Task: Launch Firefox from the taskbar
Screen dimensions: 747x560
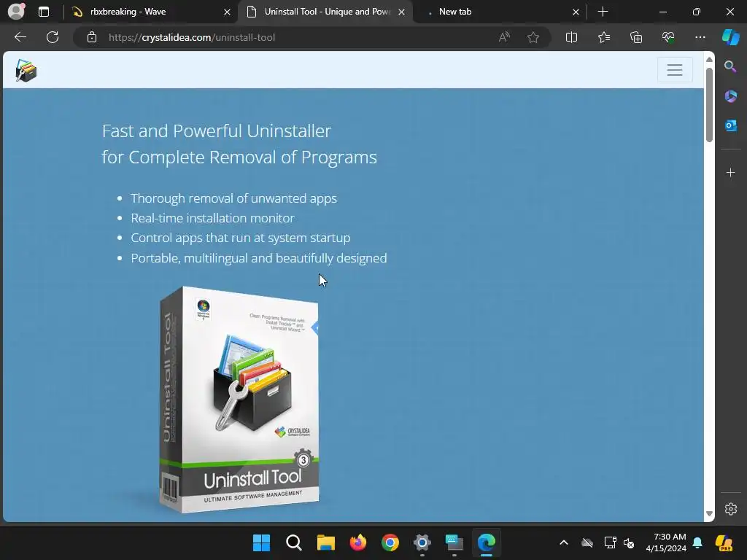Action: coord(357,542)
